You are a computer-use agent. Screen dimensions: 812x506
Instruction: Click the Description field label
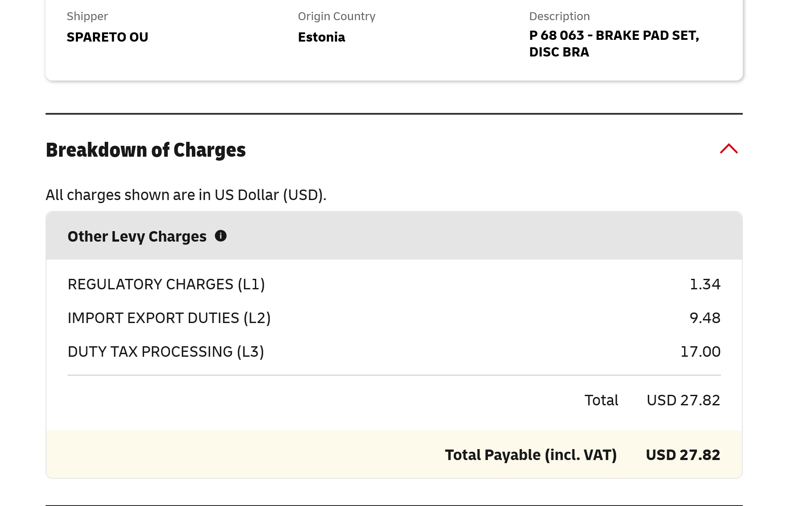click(559, 17)
